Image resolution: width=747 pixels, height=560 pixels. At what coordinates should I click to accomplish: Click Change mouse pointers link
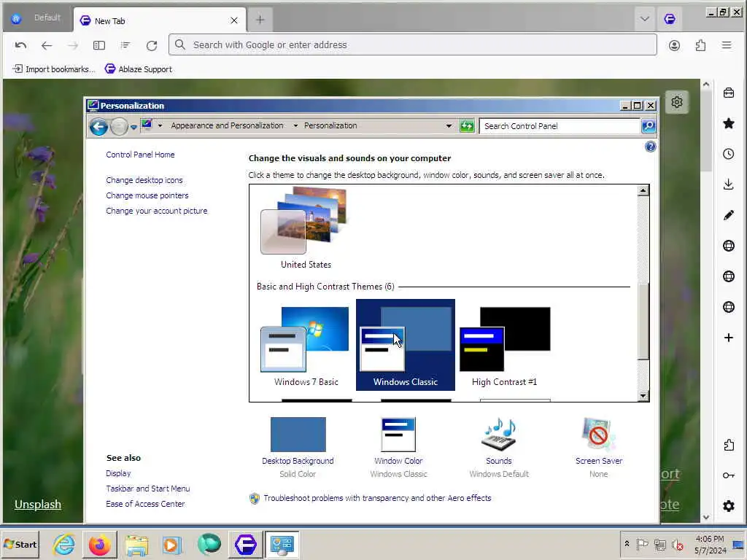(147, 195)
